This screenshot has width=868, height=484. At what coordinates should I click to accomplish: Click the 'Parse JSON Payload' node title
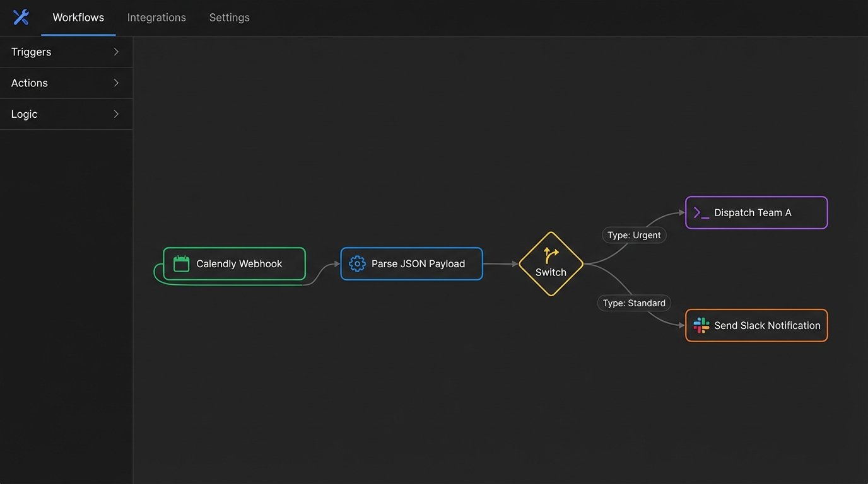point(418,263)
